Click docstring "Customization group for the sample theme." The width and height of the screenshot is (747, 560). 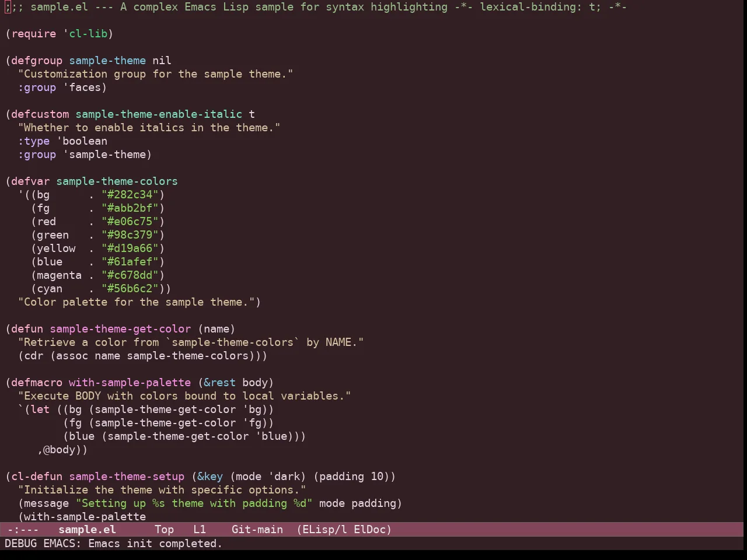[x=155, y=74]
